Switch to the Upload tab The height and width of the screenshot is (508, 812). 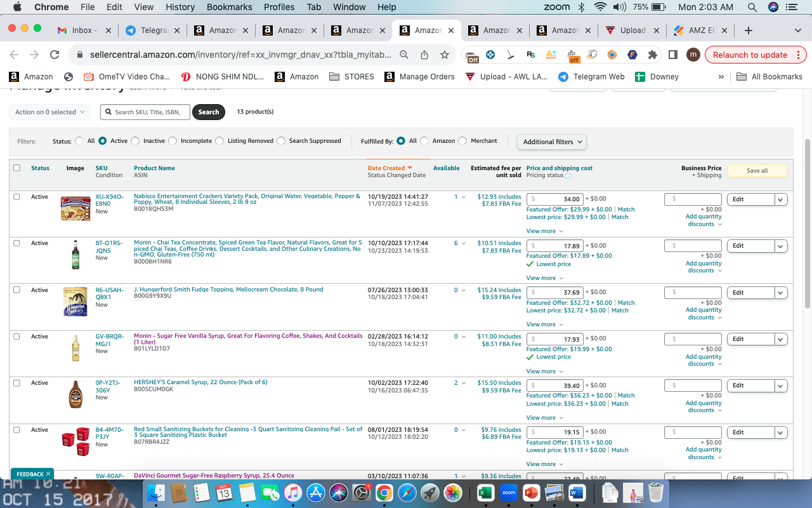point(631,30)
